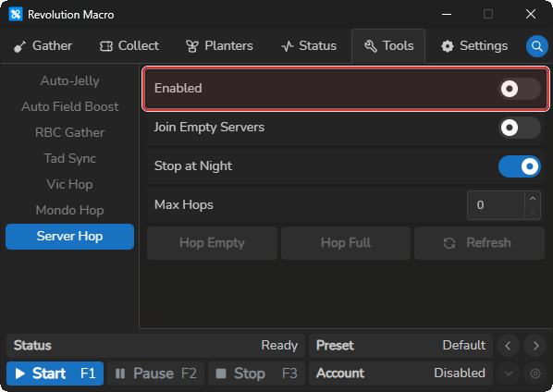Click the Account Disabled field
The width and height of the screenshot is (553, 392).
[x=400, y=374]
